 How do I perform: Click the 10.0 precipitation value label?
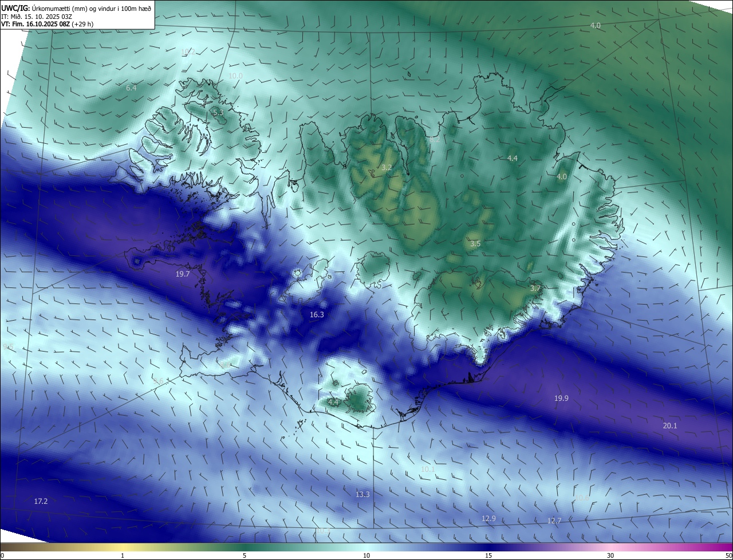(235, 76)
